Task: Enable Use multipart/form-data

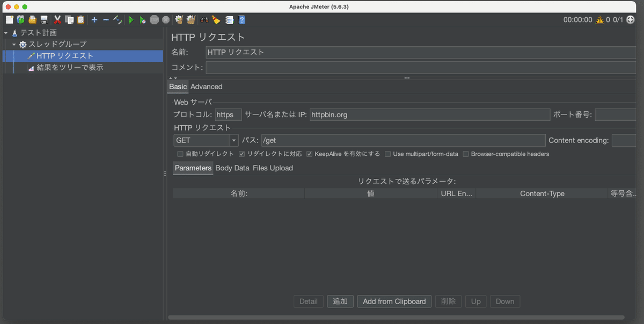Action: coord(387,154)
